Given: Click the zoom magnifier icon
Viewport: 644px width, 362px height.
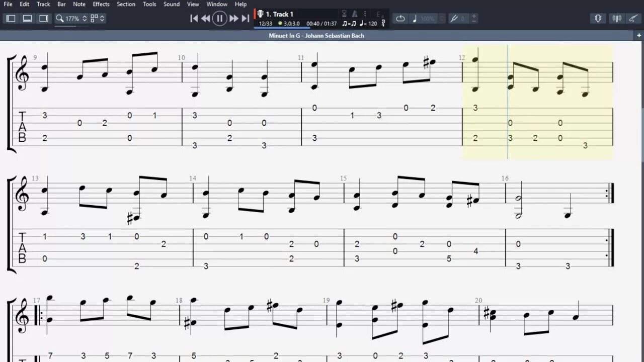Looking at the screenshot, I should point(60,19).
